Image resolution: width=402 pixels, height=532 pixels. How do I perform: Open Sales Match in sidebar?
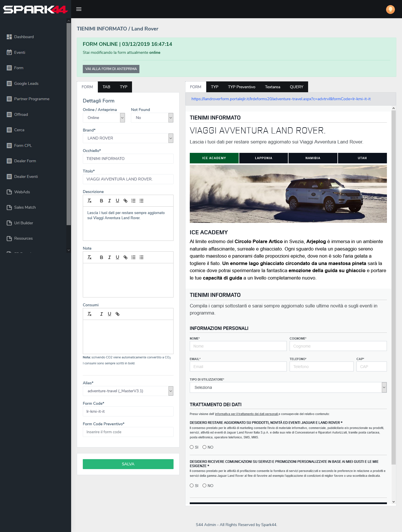pos(25,207)
